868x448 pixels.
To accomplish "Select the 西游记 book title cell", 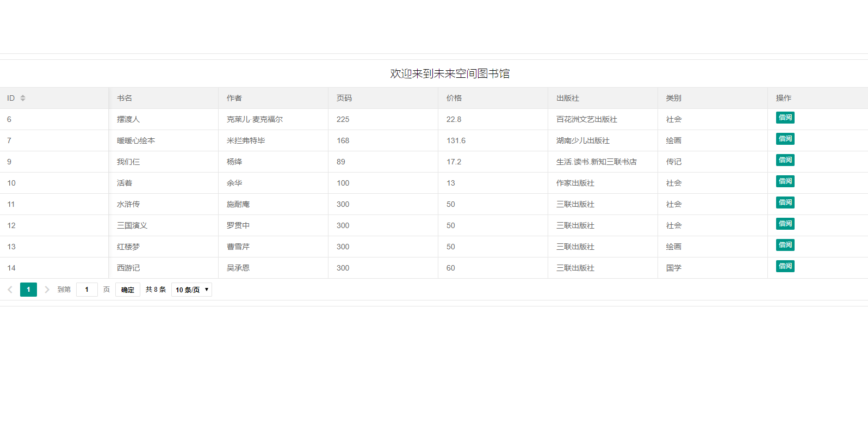I will point(164,268).
